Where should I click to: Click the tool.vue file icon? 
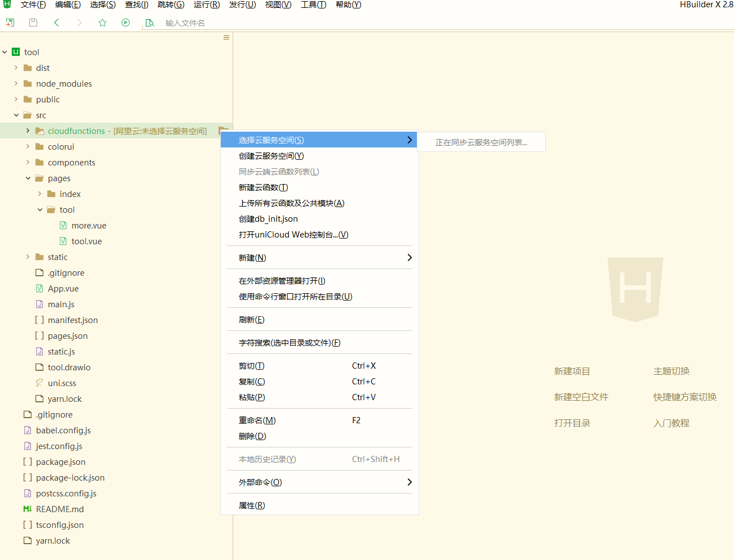point(63,241)
